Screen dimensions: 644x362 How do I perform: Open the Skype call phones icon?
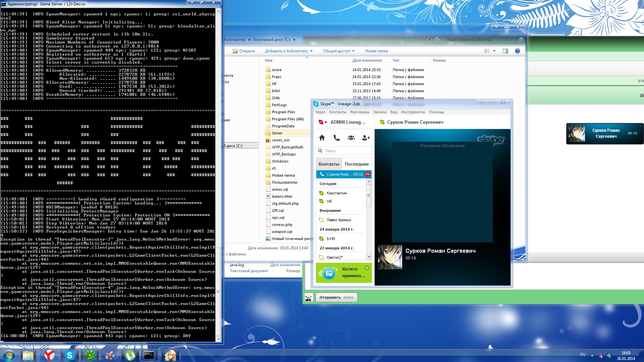point(336,138)
